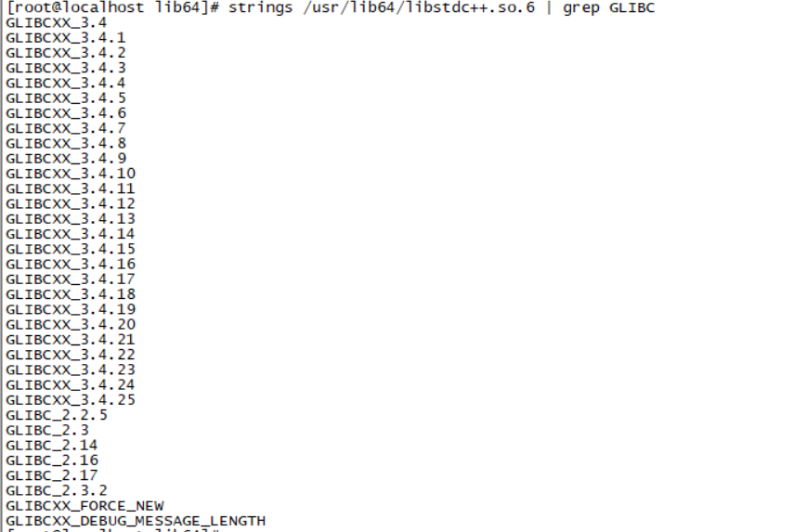This screenshot has width=793, height=532.
Task: Select the GLIBCXX_3.4.25 line
Action: point(71,400)
